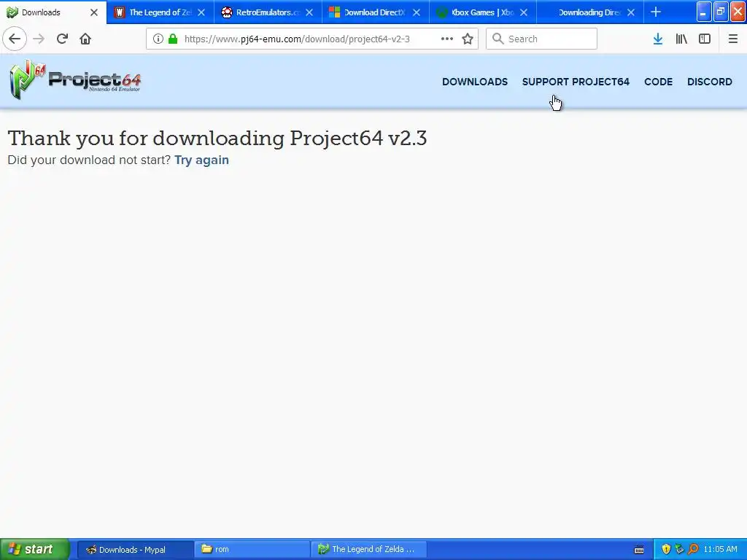This screenshot has height=560, width=747.
Task: Click the keyboard tray icon
Action: pos(639,550)
